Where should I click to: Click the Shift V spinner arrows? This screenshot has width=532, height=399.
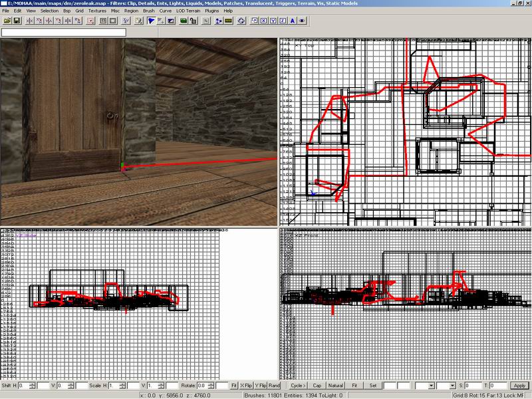71,386
